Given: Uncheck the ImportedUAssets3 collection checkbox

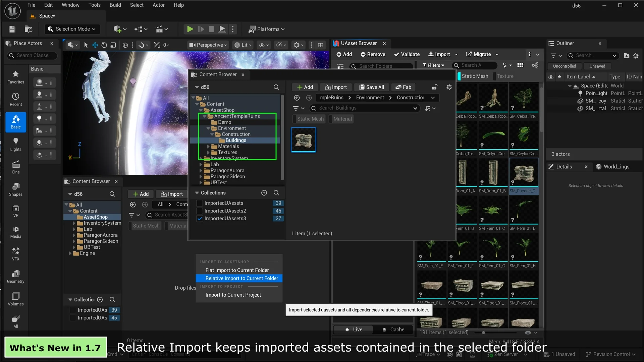Looking at the screenshot, I should tap(200, 219).
